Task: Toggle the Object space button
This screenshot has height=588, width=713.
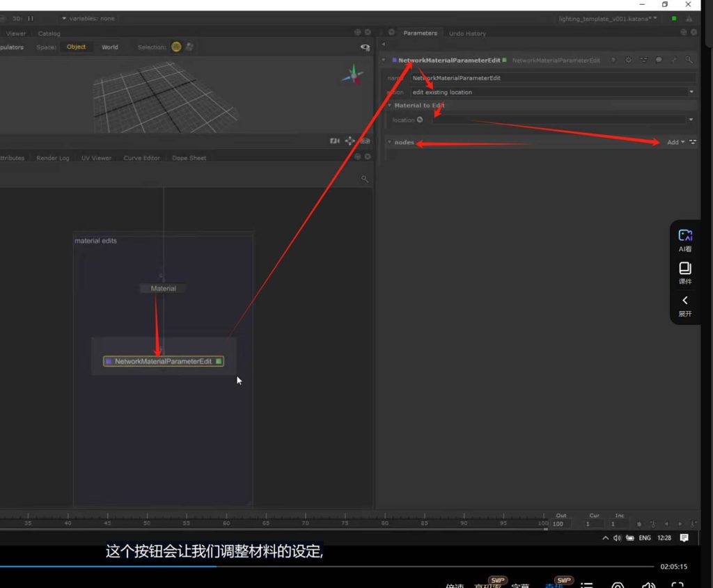Action: (77, 47)
